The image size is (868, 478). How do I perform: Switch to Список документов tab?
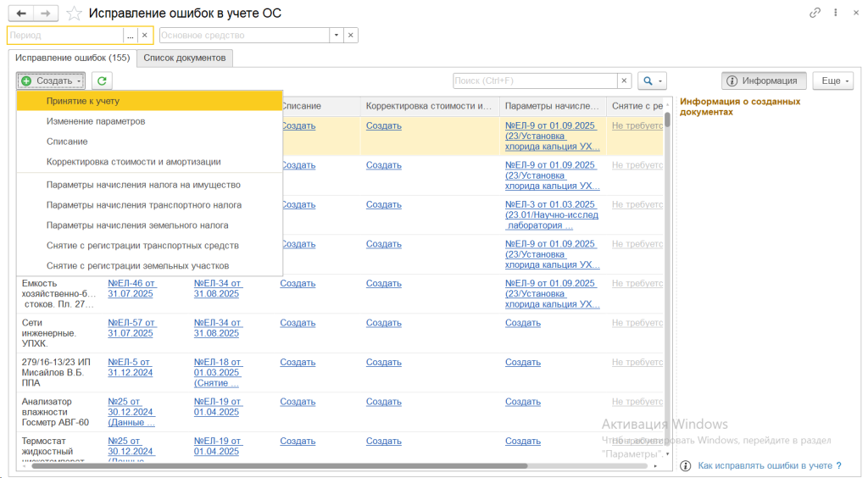[x=185, y=58]
